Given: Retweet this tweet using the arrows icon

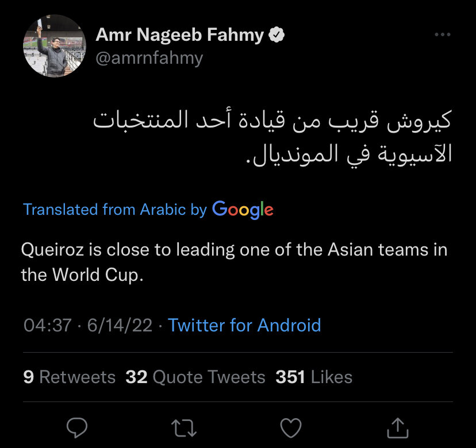Looking at the screenshot, I should pyautogui.click(x=184, y=428).
